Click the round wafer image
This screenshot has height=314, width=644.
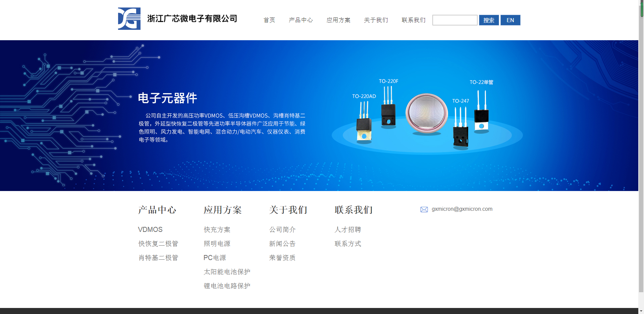427,113
